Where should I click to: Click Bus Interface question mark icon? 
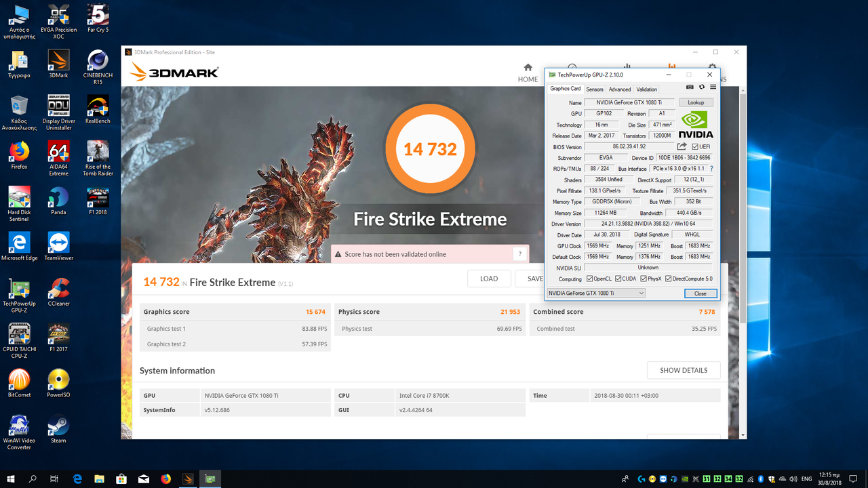click(x=711, y=168)
